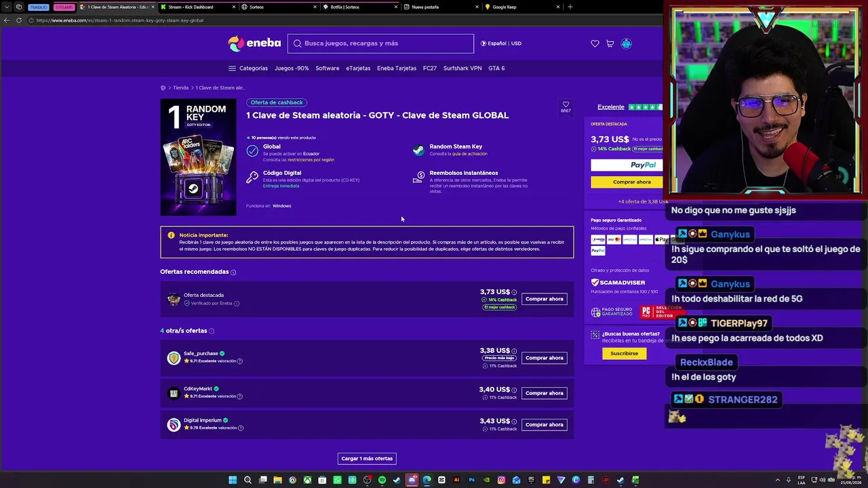868x488 pixels.
Task: Open the guía de activación link
Action: pyautogui.click(x=470, y=154)
